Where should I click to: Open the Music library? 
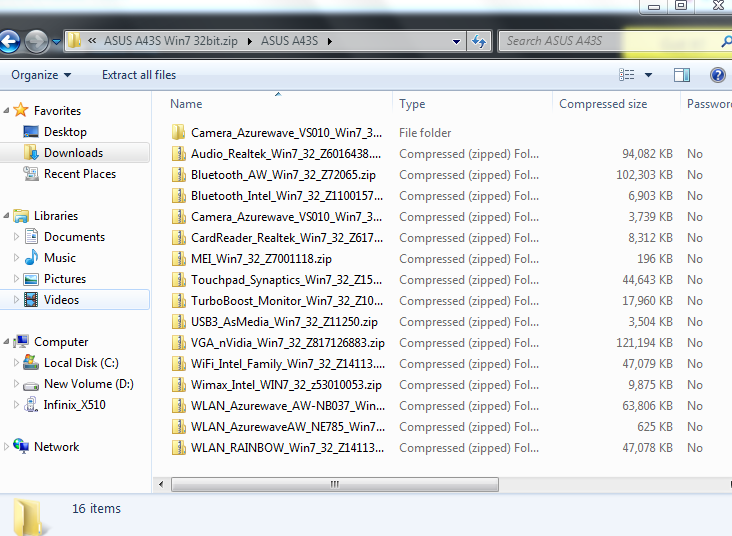[x=60, y=258]
